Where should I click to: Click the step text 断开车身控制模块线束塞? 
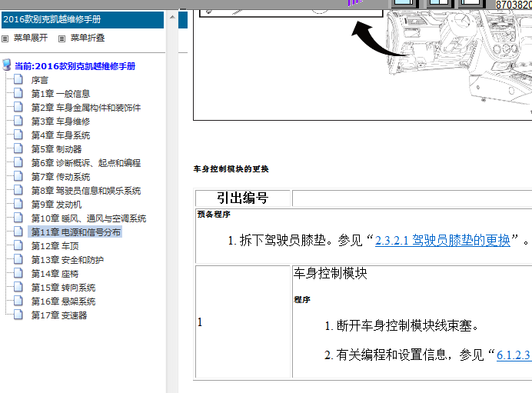coord(407,326)
